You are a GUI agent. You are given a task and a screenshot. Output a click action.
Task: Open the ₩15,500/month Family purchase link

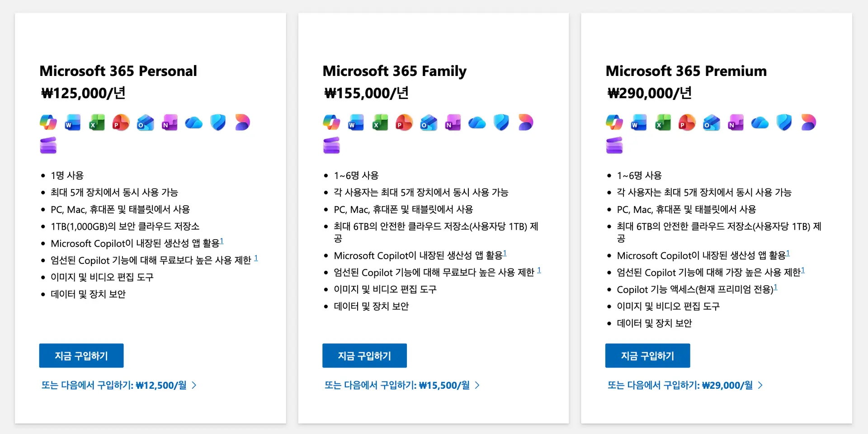tap(402, 385)
